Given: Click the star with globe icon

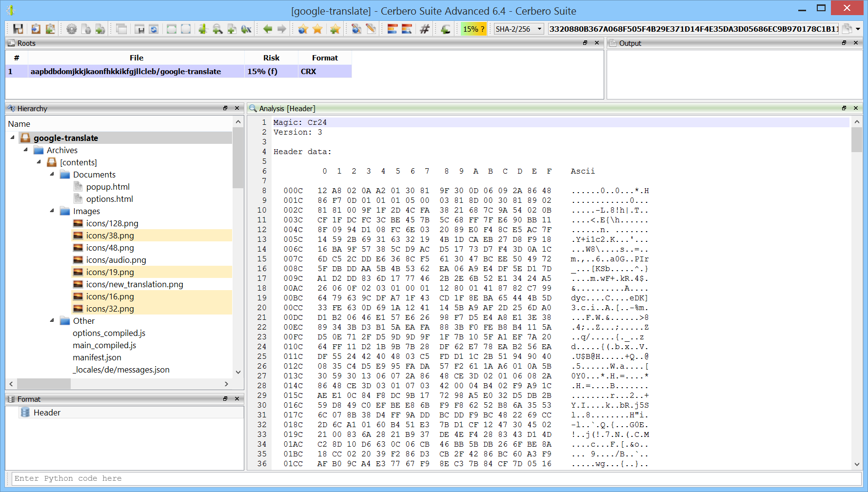Looking at the screenshot, I should point(303,29).
